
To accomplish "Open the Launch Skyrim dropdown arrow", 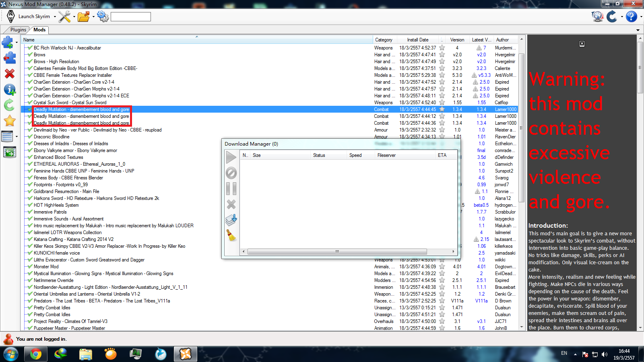I will pos(55,17).
